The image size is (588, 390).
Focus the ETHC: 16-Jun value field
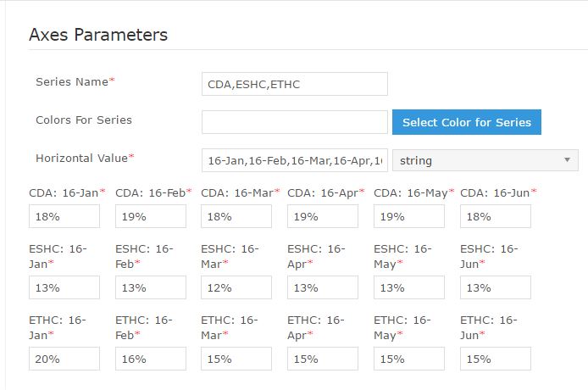[496, 359]
